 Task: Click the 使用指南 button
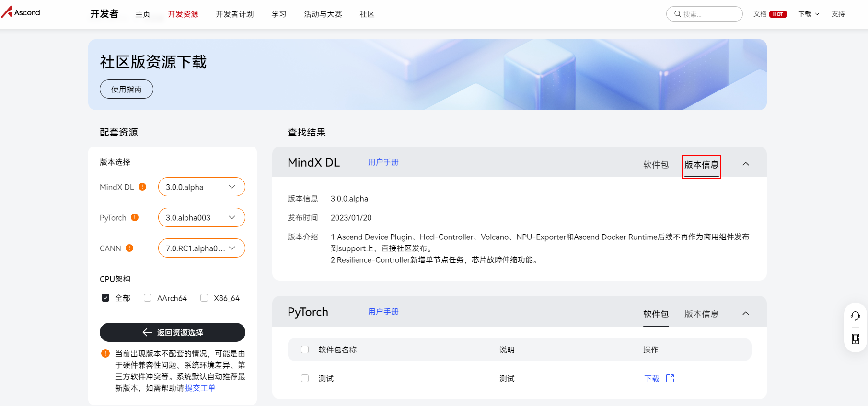click(x=127, y=89)
